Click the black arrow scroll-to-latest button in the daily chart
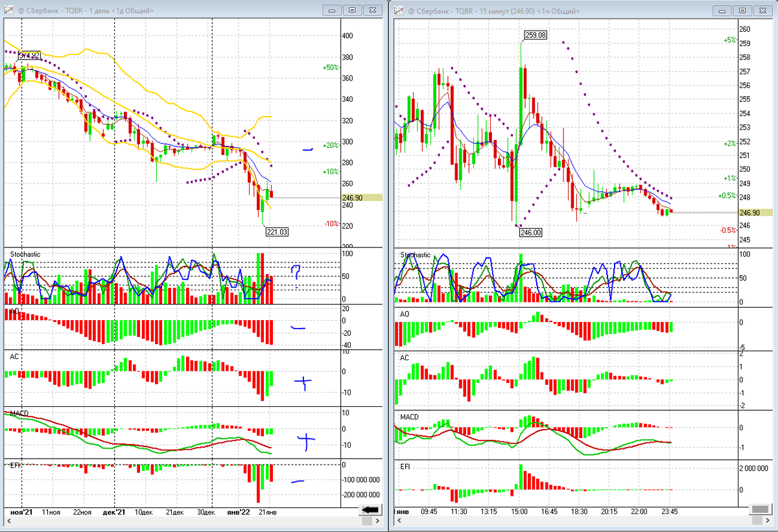The width and height of the screenshot is (778, 532). [x=370, y=511]
